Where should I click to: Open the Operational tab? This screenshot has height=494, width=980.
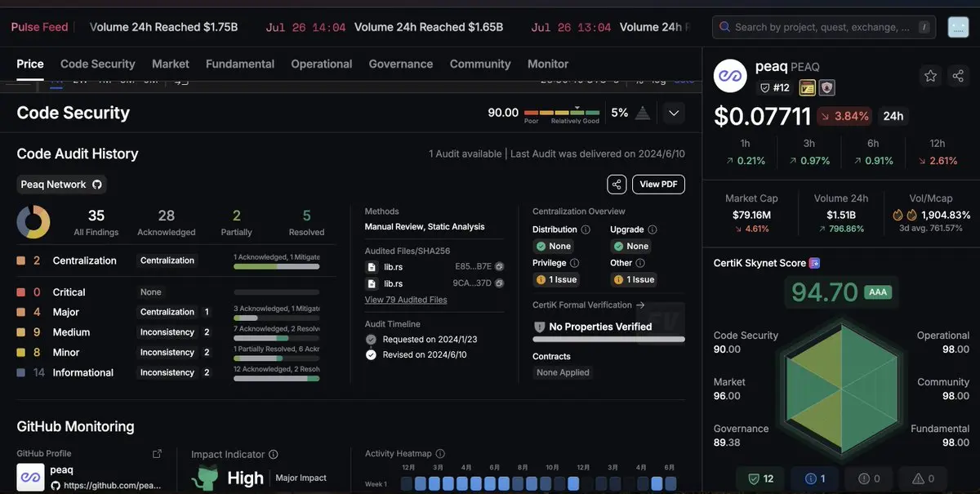(x=322, y=64)
